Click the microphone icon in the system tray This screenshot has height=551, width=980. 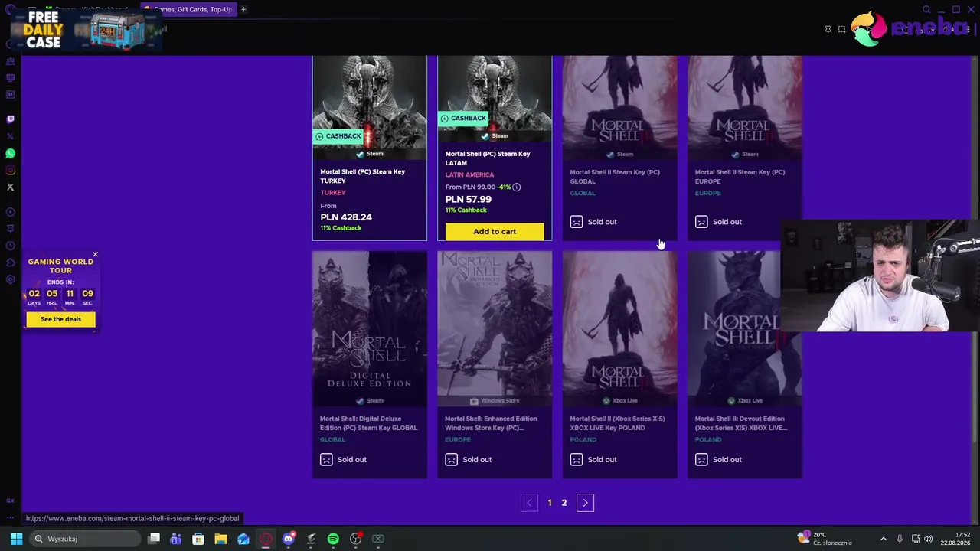(x=900, y=539)
